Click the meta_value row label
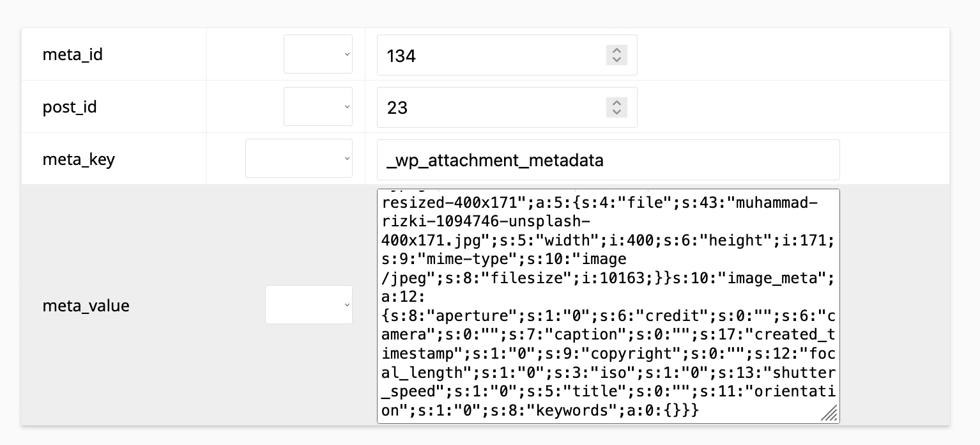The image size is (980, 445). (86, 306)
